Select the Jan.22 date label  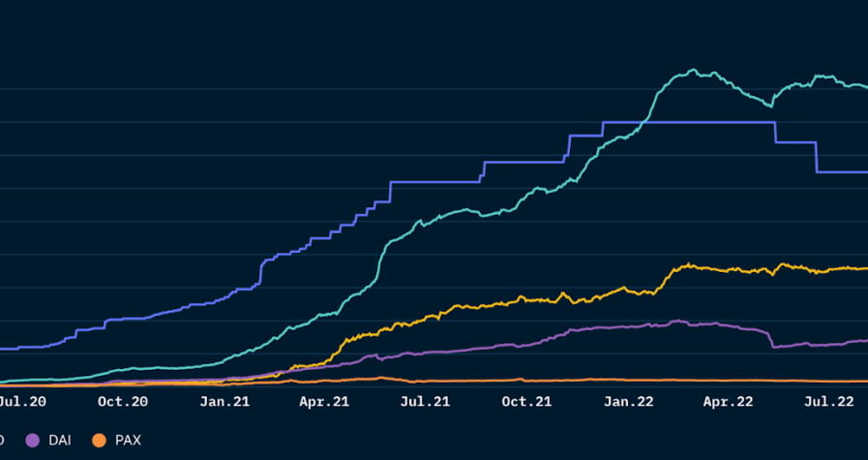[628, 400]
